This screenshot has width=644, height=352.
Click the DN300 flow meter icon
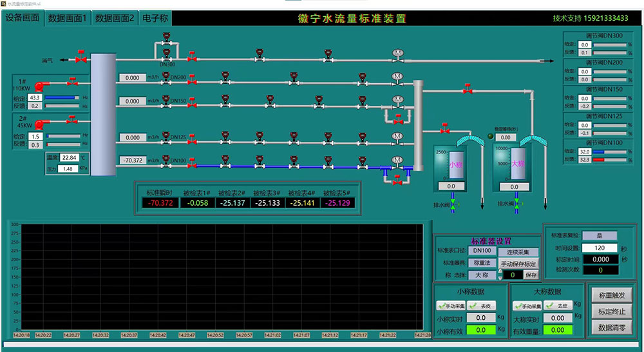(x=167, y=53)
